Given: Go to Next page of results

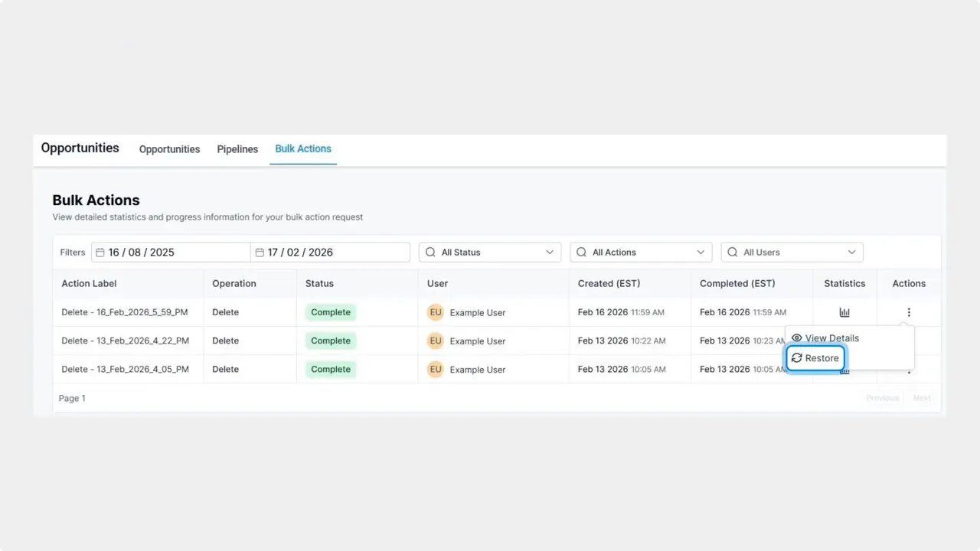Looking at the screenshot, I should click(922, 398).
